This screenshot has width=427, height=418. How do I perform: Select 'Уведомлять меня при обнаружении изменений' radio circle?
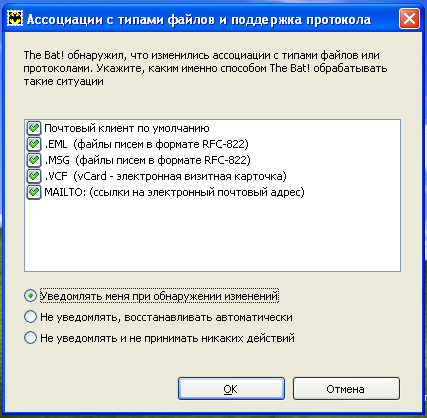tap(30, 296)
